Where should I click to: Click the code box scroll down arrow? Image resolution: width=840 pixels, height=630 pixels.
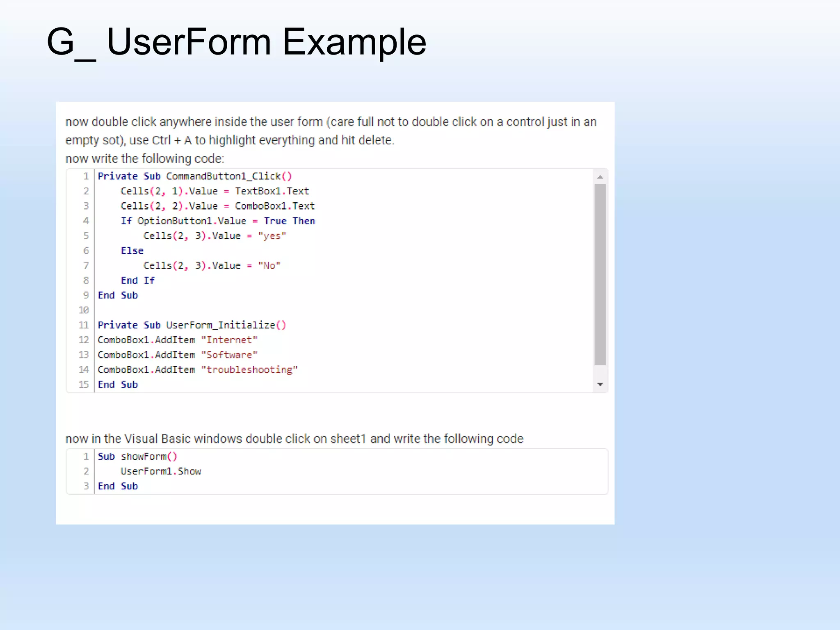[x=600, y=384]
